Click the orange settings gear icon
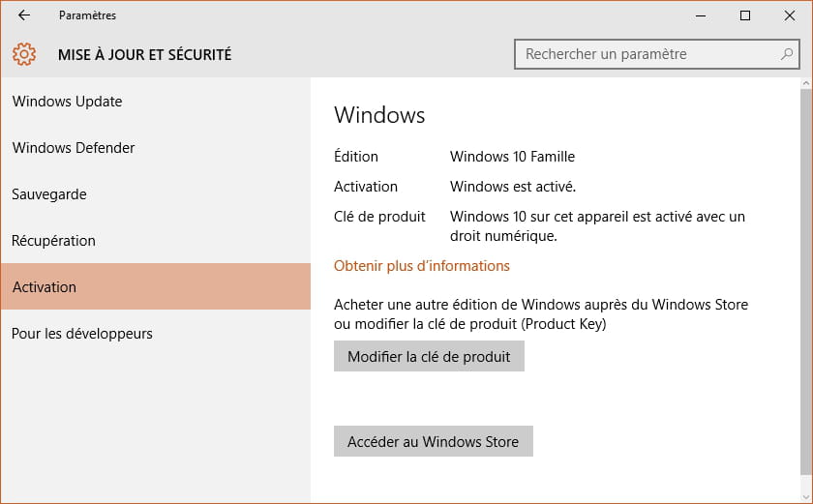This screenshot has height=504, width=813. pos(24,54)
